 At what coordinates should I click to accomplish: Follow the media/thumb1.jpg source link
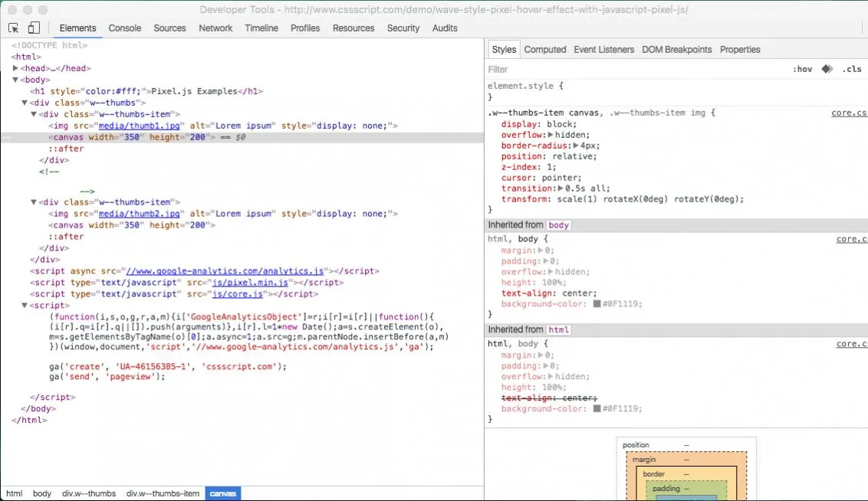(139, 126)
